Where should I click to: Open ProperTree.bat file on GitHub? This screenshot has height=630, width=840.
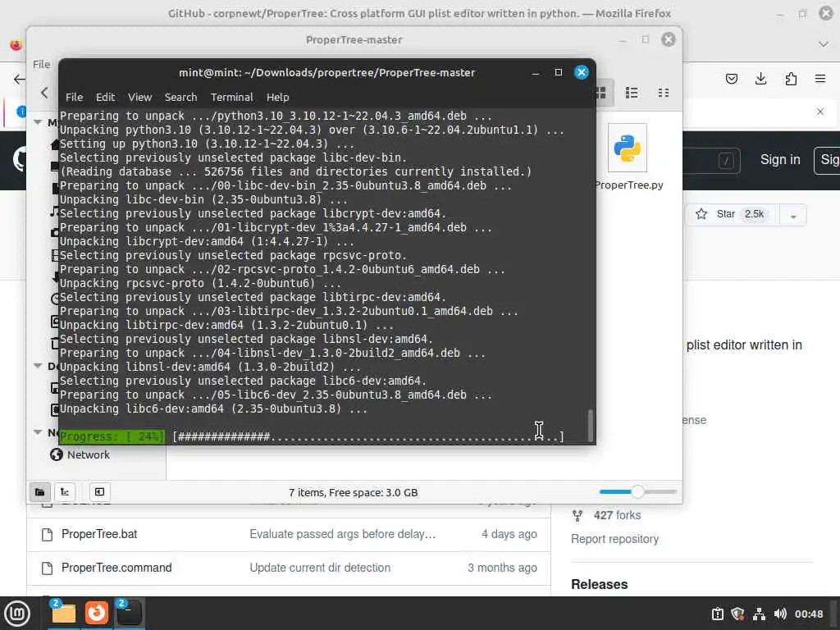click(99, 534)
